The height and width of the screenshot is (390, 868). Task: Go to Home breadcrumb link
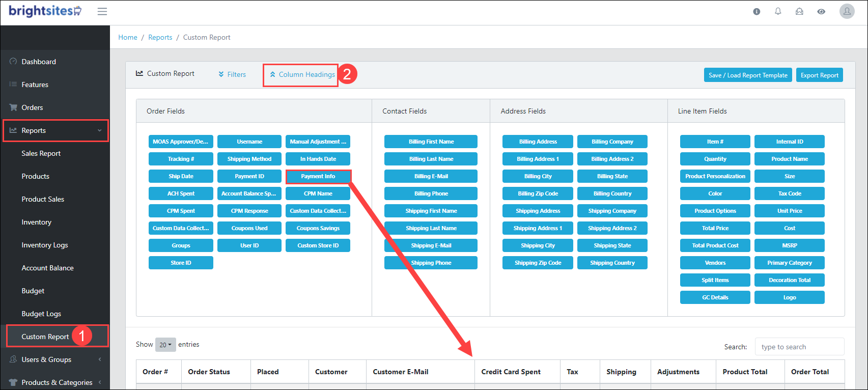coord(128,37)
